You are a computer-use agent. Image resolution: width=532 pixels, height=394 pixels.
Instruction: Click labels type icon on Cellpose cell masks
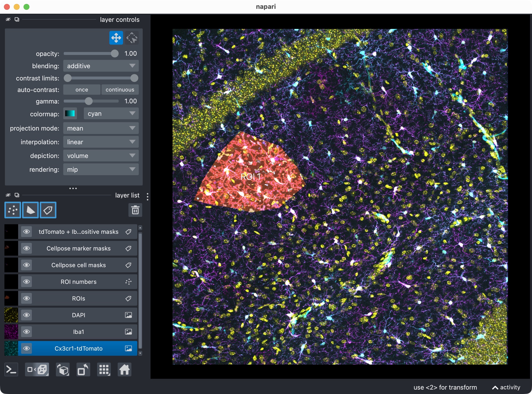click(x=128, y=265)
